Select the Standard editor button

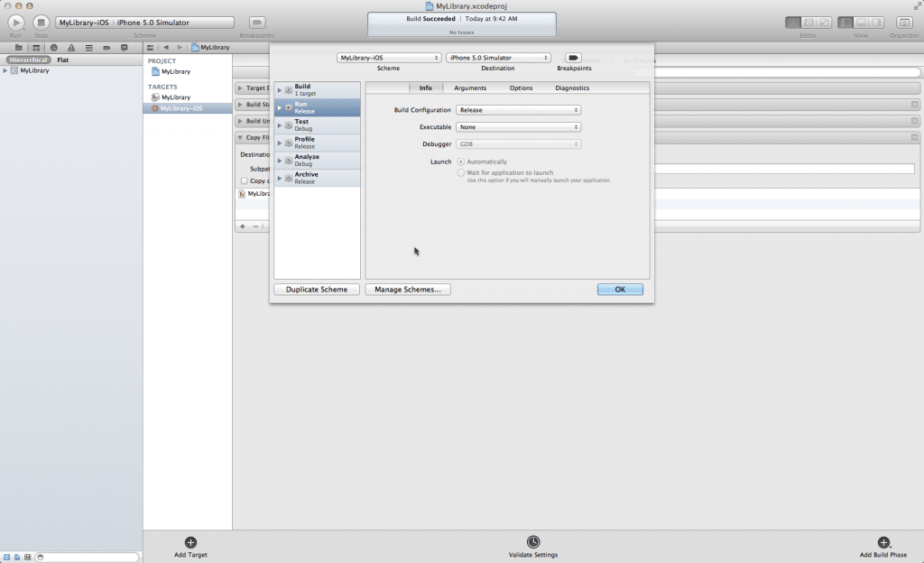click(x=793, y=23)
